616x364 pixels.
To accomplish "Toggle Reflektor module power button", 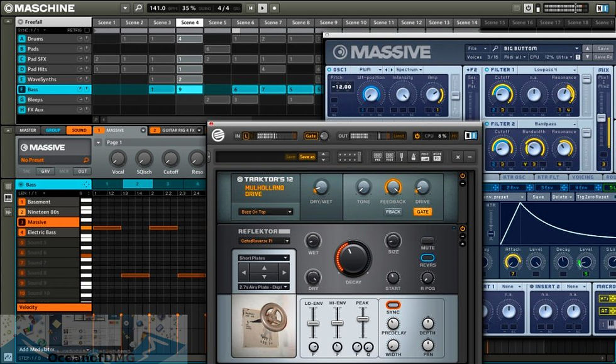I will pyautogui.click(x=463, y=228).
